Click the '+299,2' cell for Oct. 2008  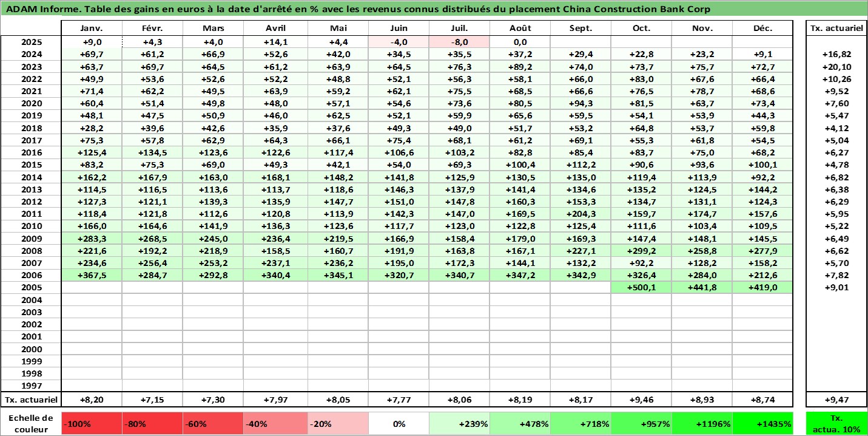pos(641,250)
